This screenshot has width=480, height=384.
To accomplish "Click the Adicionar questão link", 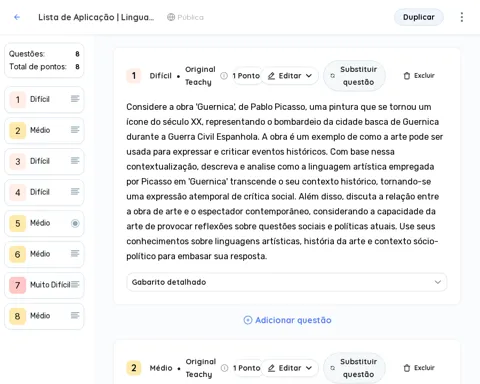I will [287, 320].
